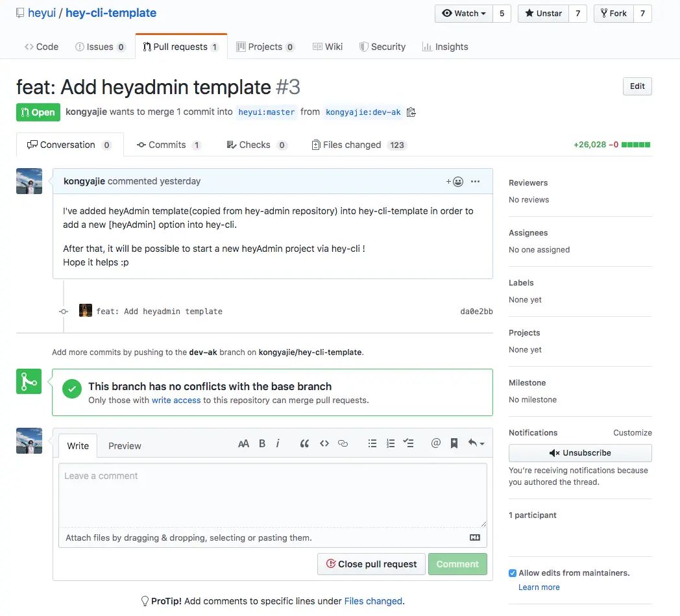680x616 pixels.
Task: Fork the repository
Action: pyautogui.click(x=613, y=14)
